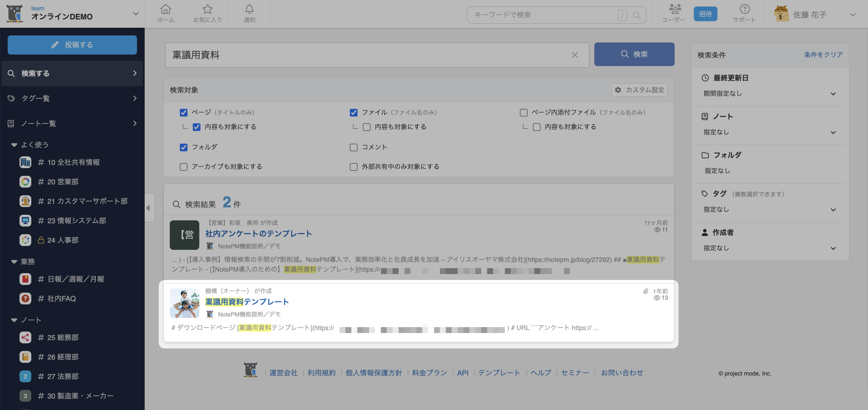Open 作成者 指定なし dropdown

tap(770, 248)
